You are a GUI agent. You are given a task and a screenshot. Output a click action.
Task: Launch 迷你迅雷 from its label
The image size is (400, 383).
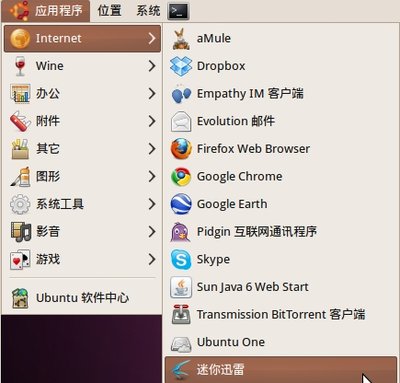tap(221, 369)
